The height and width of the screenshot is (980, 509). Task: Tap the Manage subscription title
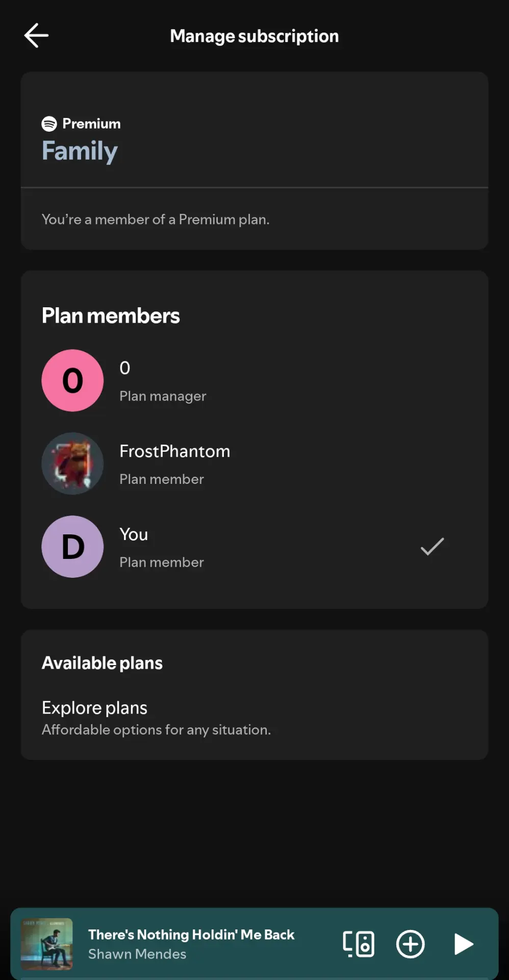pyautogui.click(x=254, y=36)
